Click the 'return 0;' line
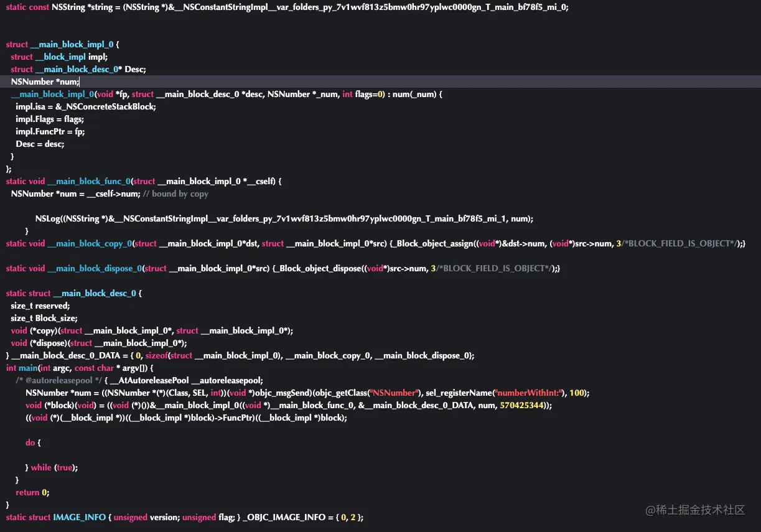Image resolution: width=761 pixels, height=532 pixels. (x=32, y=492)
